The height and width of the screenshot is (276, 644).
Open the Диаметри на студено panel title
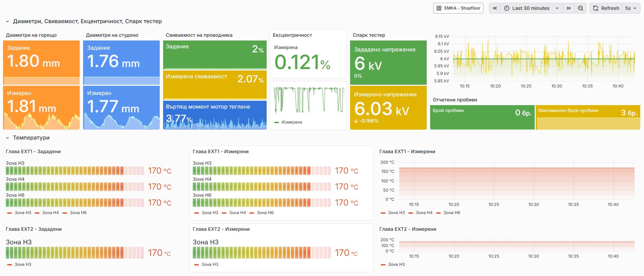click(112, 35)
